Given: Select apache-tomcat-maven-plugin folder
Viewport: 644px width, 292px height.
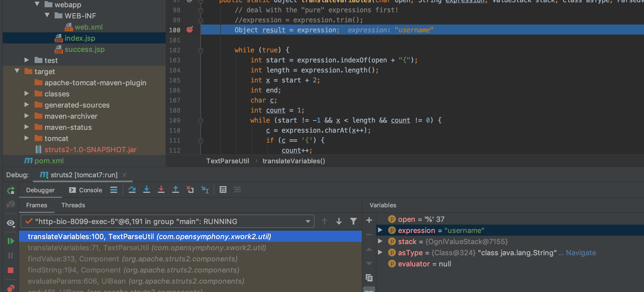Looking at the screenshot, I should tap(90, 83).
